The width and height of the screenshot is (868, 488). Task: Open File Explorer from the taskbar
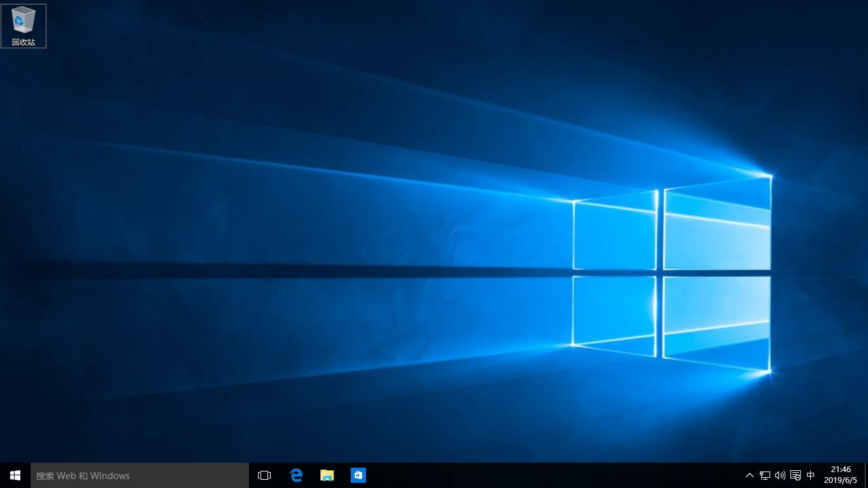click(327, 475)
